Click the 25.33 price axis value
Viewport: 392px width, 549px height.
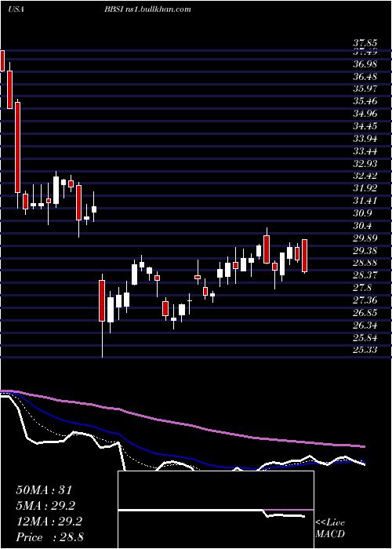365,350
